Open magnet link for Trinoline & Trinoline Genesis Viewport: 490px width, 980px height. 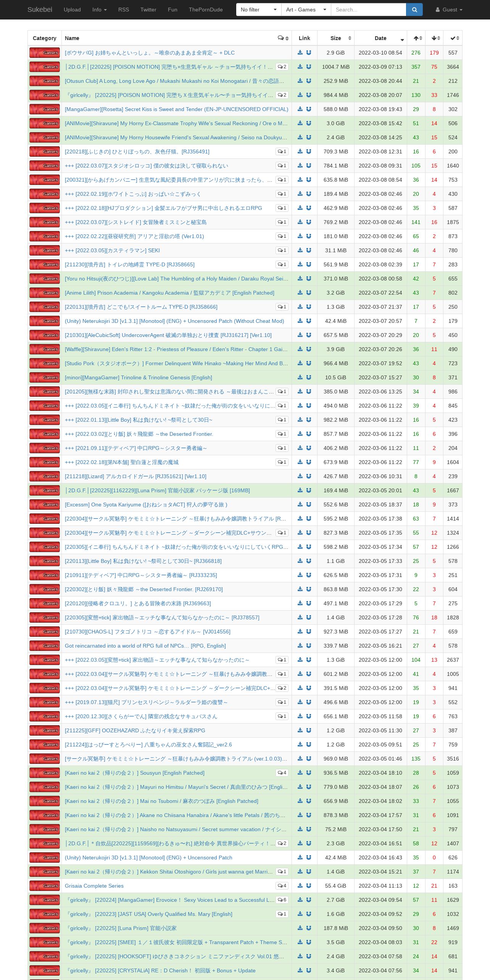[309, 377]
